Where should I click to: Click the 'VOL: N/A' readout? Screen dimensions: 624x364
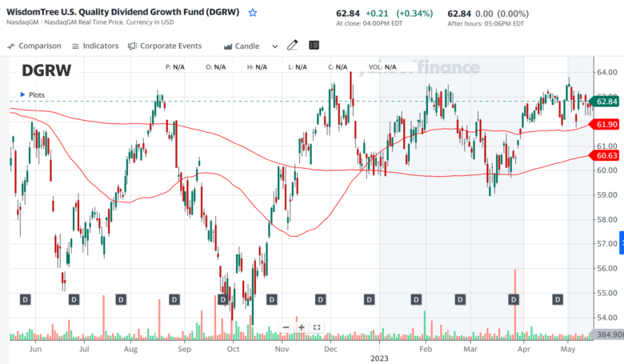click(382, 67)
